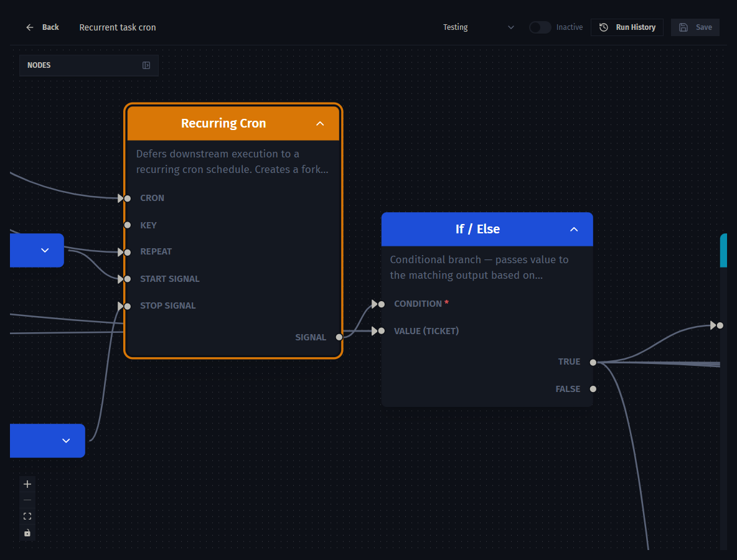Save the workflow
This screenshot has height=560, width=737.
[695, 27]
